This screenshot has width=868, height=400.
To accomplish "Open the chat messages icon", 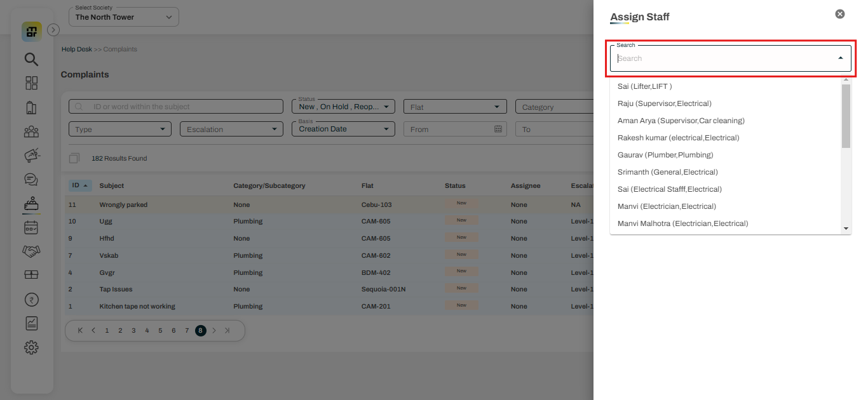I will point(31,179).
